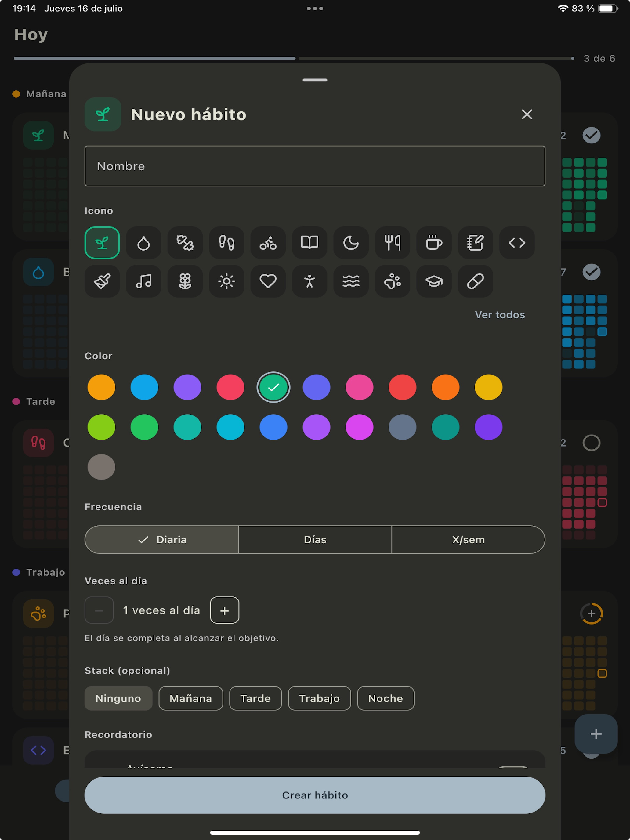
Task: Decrease veces al día with minus
Action: [x=99, y=610]
